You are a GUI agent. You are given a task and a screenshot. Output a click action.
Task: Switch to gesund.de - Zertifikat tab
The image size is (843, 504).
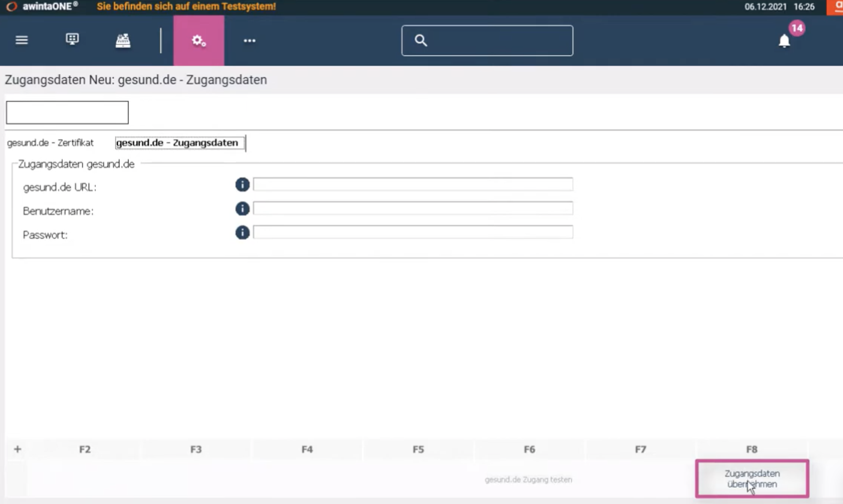(x=50, y=143)
